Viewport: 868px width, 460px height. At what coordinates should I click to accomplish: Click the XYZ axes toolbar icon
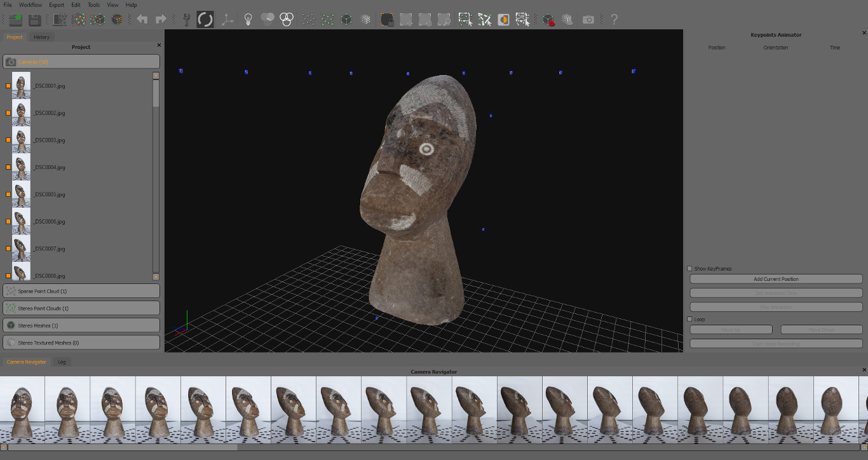tap(227, 20)
